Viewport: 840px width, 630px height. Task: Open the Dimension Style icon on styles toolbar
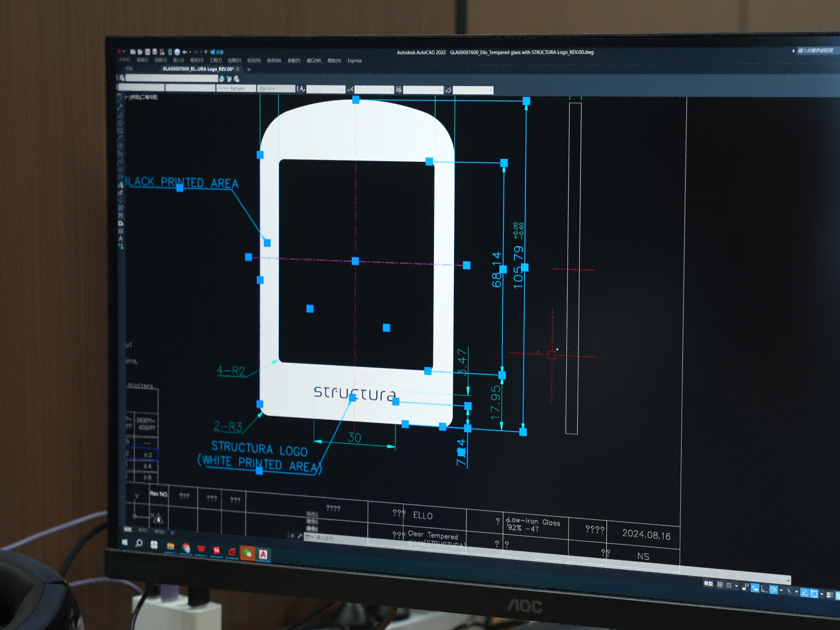[350, 89]
